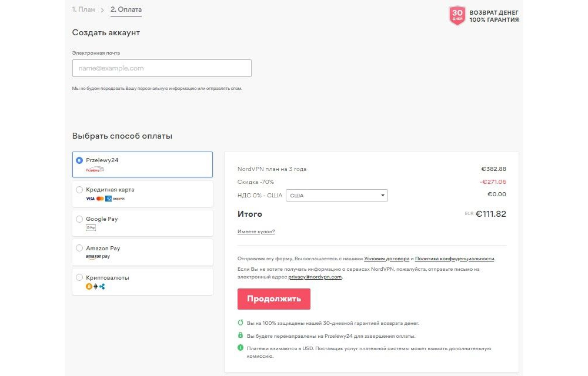Choose the Кредитная карта payment option
588x376 pixels.
click(x=79, y=190)
